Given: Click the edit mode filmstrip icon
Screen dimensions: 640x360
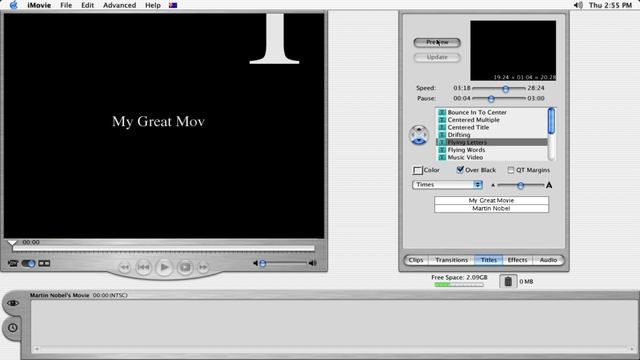Looking at the screenshot, I should pyautogui.click(x=44, y=264).
